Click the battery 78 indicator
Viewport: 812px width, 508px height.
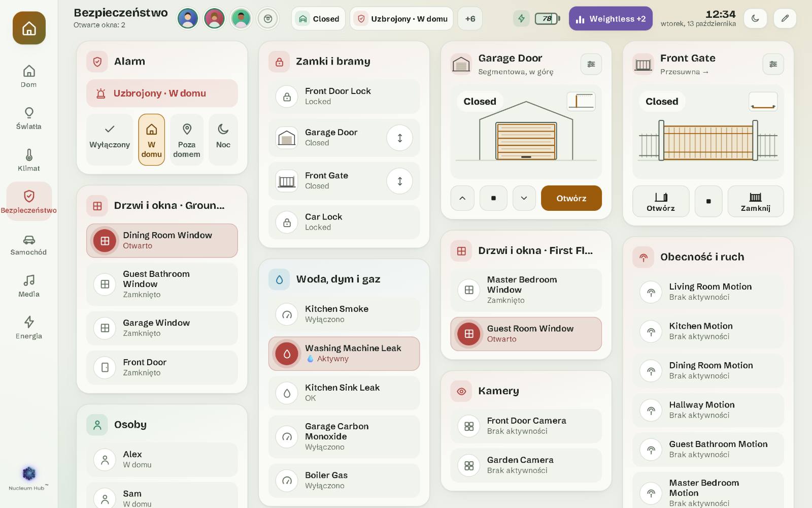tap(547, 19)
